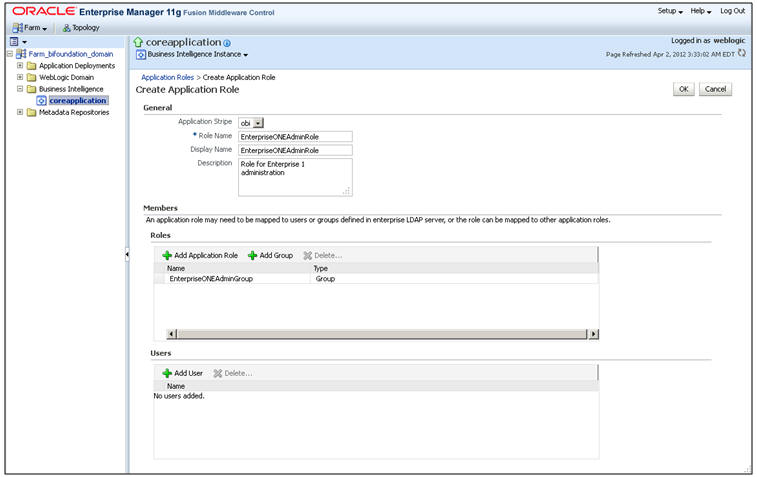
Task: Expand the Application Deployments folder
Action: [20, 65]
